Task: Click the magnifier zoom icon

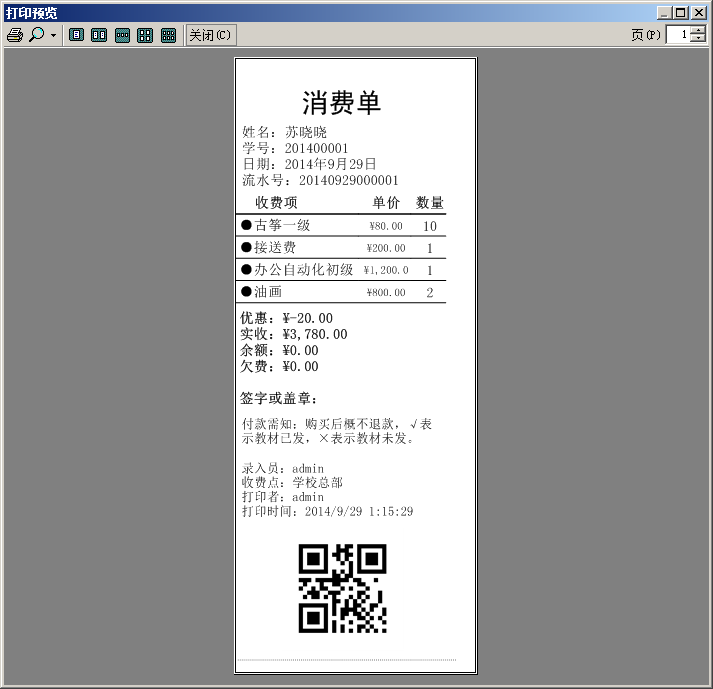Action: point(37,35)
